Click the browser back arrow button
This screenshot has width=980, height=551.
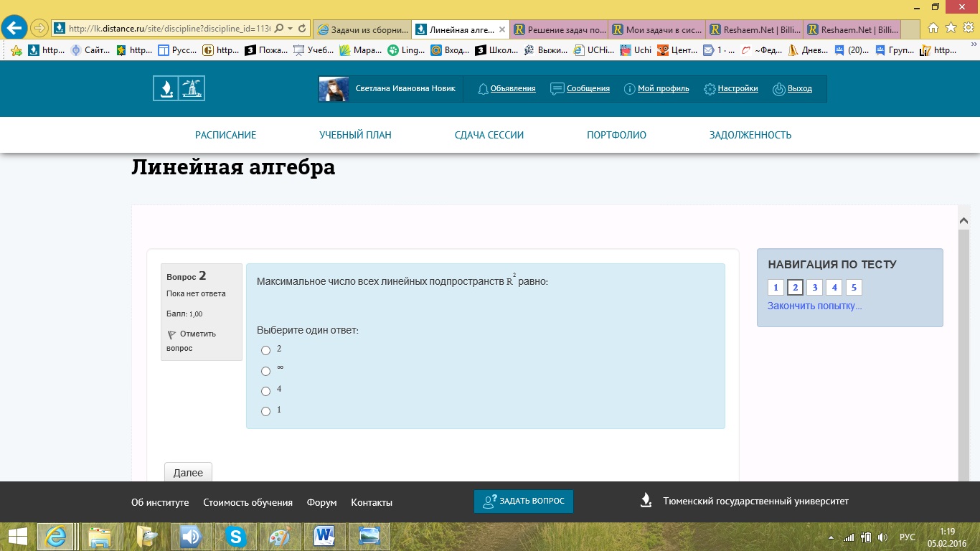pyautogui.click(x=14, y=29)
